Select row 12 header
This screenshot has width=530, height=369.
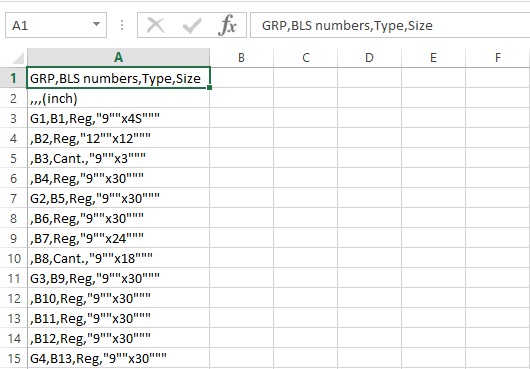[x=14, y=298]
